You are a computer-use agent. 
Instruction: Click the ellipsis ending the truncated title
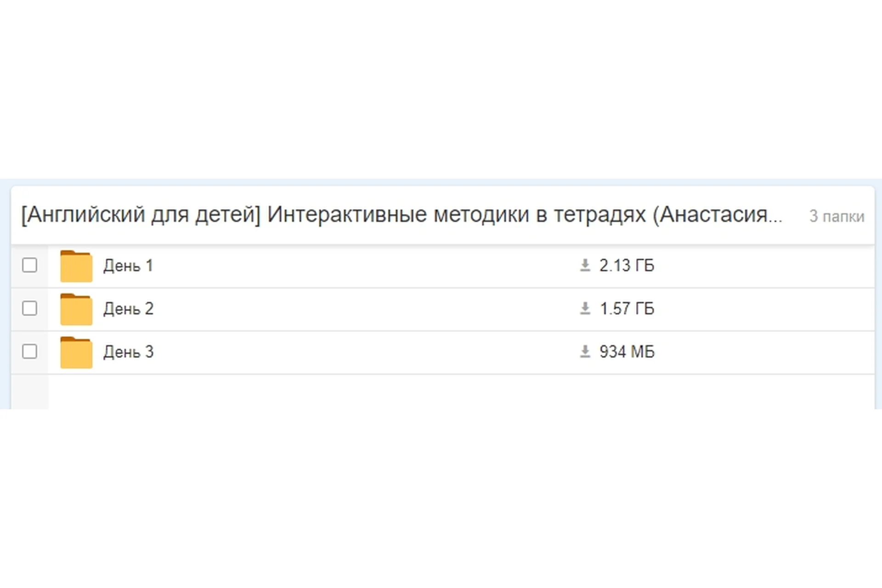(775, 220)
